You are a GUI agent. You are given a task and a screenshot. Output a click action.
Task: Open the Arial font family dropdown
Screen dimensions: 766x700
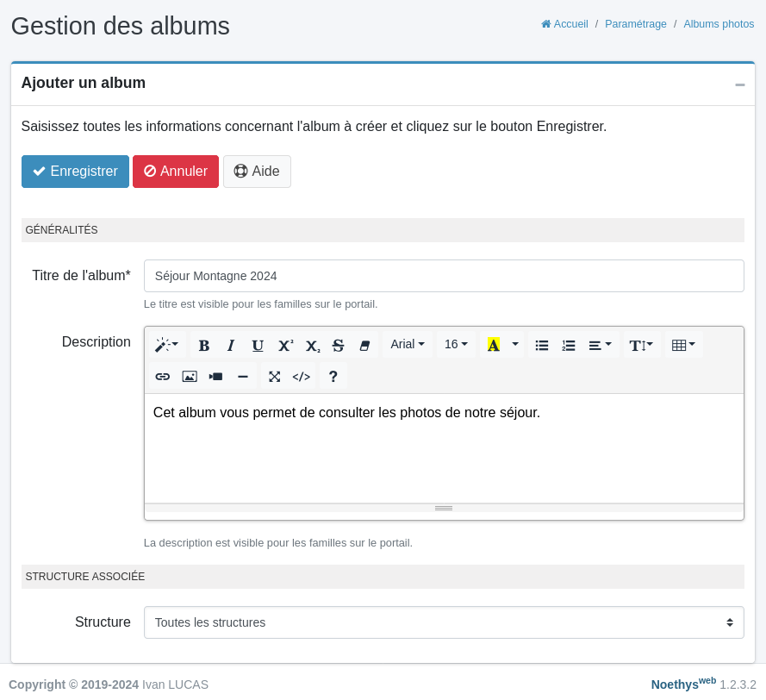[408, 345]
